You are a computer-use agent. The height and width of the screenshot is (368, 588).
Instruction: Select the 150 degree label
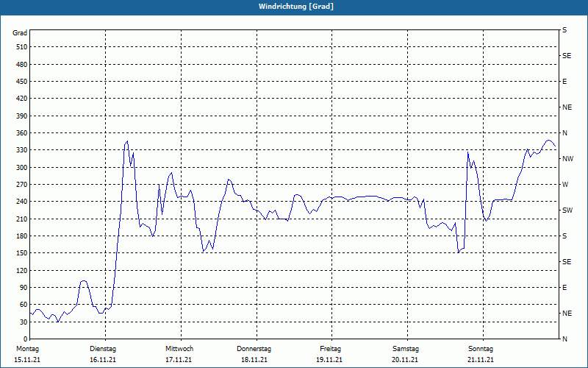(x=22, y=253)
